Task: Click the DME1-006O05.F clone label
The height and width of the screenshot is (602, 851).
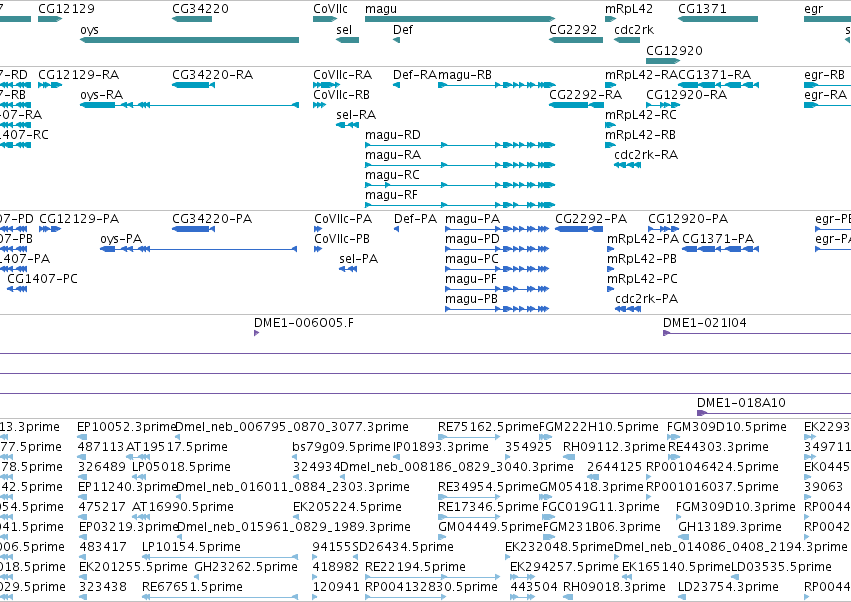Action: click(x=304, y=323)
